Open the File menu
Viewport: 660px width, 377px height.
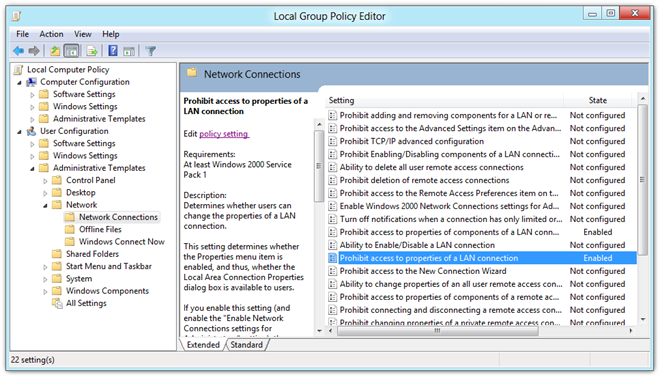[x=22, y=34]
